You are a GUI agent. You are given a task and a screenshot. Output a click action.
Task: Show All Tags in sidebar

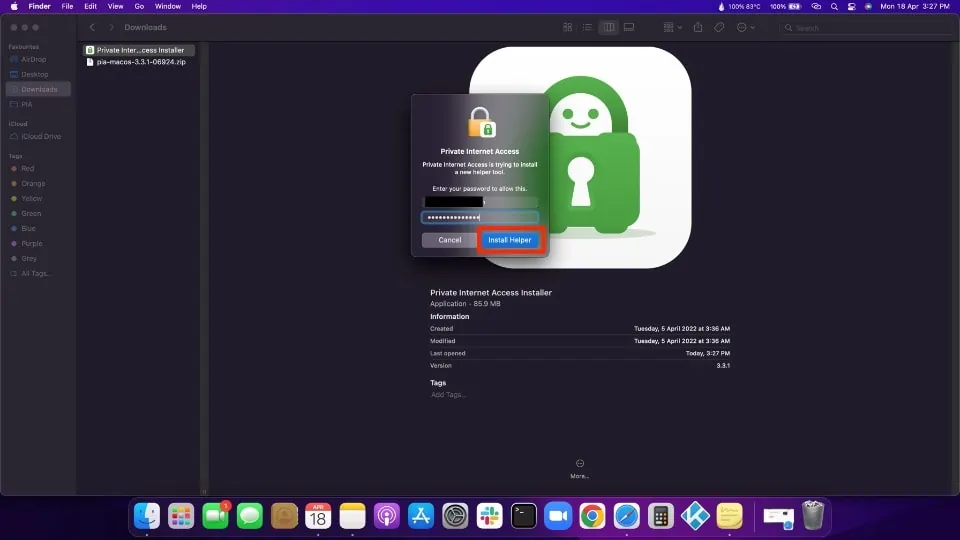click(x=35, y=274)
